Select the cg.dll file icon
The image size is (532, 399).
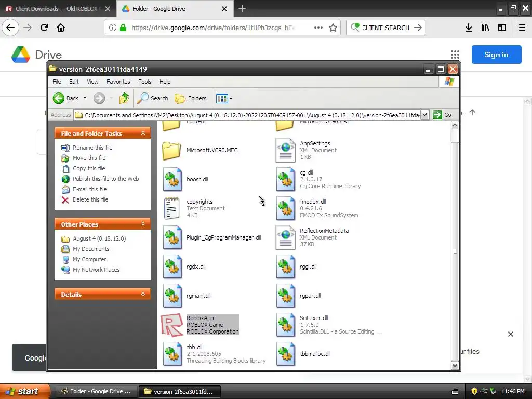(x=286, y=179)
